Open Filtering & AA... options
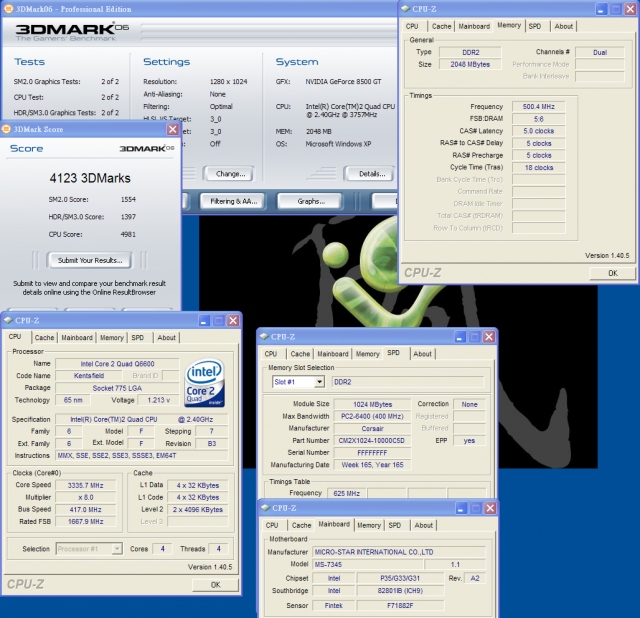The image size is (640, 618). click(233, 201)
